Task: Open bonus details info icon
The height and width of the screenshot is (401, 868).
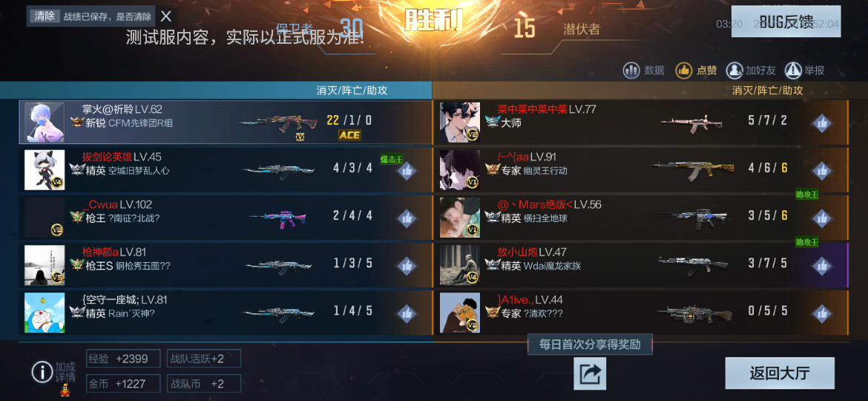Action: [42, 371]
